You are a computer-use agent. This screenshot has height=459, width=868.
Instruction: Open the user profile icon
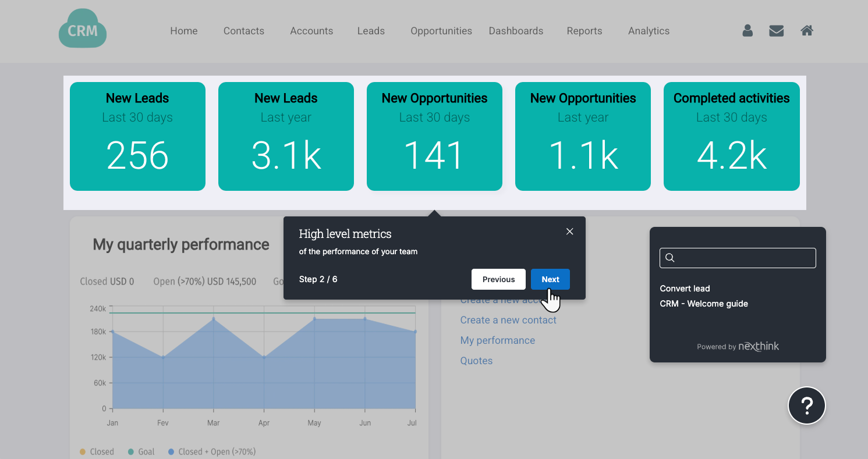(x=747, y=31)
